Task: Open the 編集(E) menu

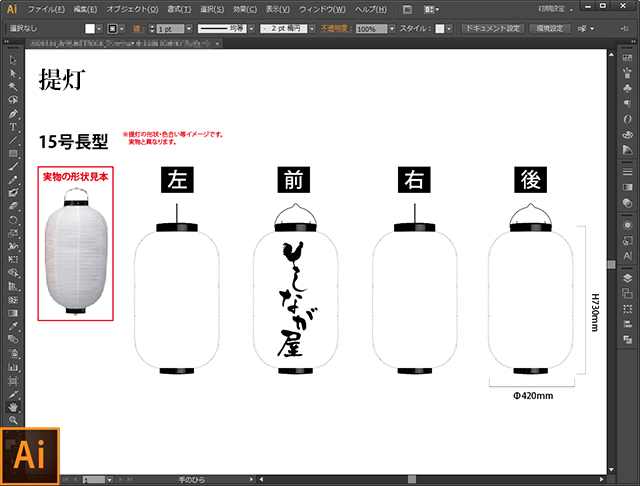Action: pyautogui.click(x=85, y=9)
